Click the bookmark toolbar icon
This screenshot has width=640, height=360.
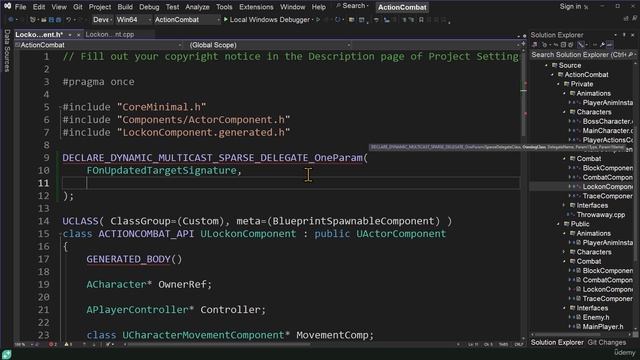pos(421,20)
